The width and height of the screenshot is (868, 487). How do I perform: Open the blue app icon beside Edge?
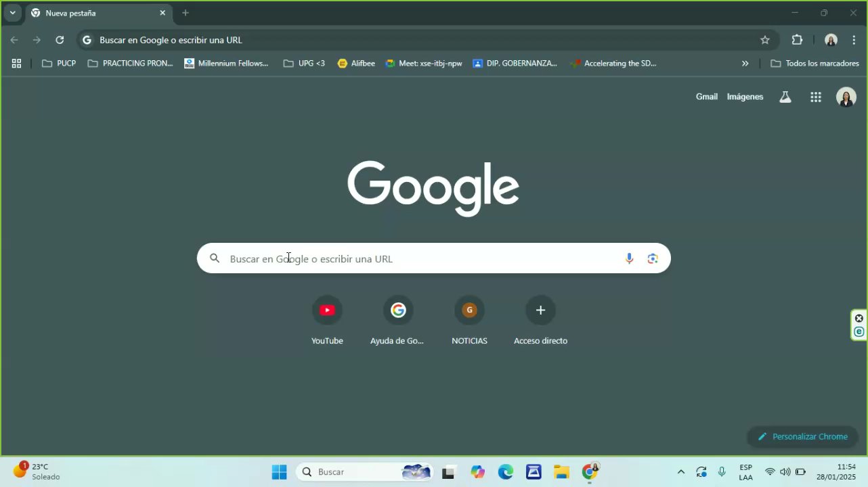tap(534, 472)
